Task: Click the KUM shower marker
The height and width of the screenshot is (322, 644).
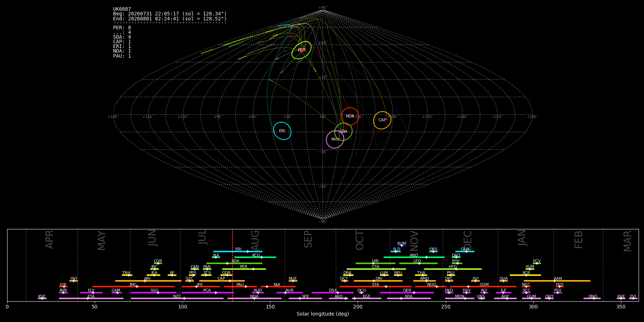Action: [402, 245]
